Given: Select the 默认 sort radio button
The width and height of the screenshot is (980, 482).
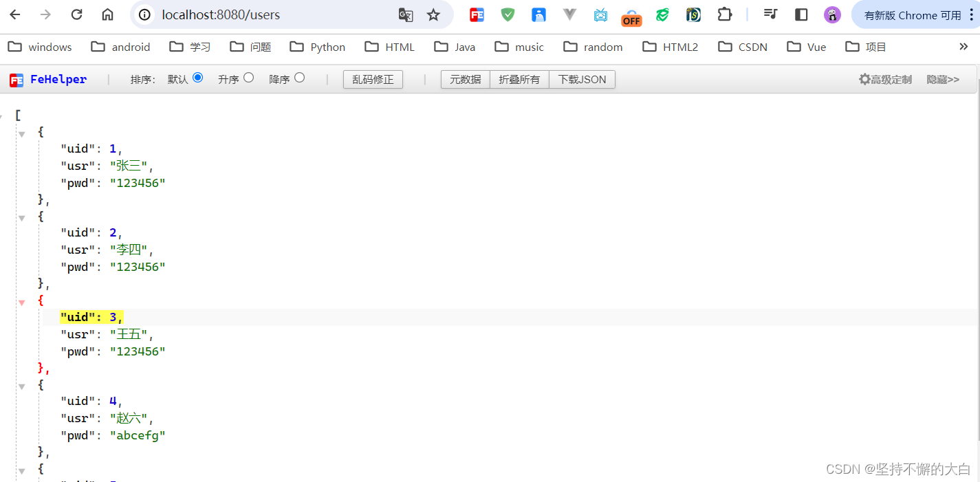Looking at the screenshot, I should (199, 78).
